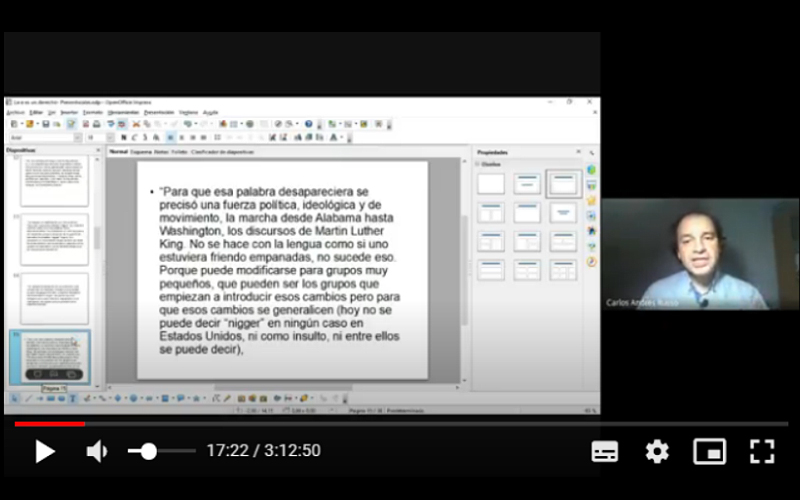
Task: Toggle subtitles/closed captions
Action: click(x=605, y=451)
